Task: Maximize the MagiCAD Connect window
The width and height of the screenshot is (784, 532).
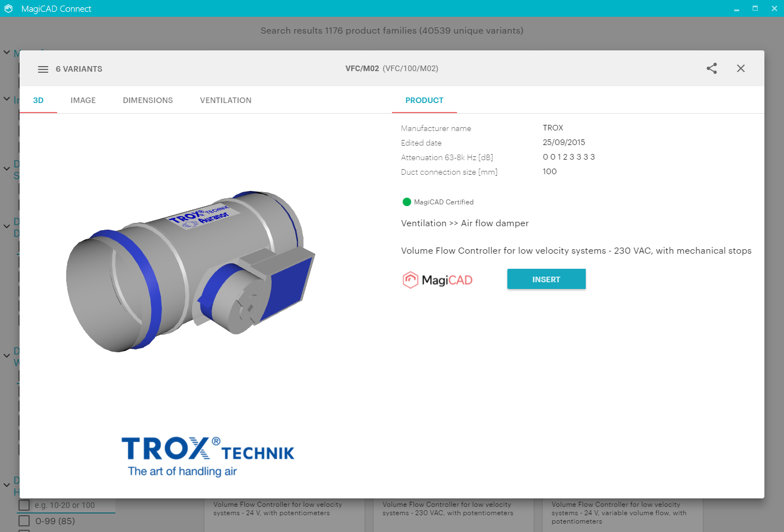Action: (x=755, y=8)
